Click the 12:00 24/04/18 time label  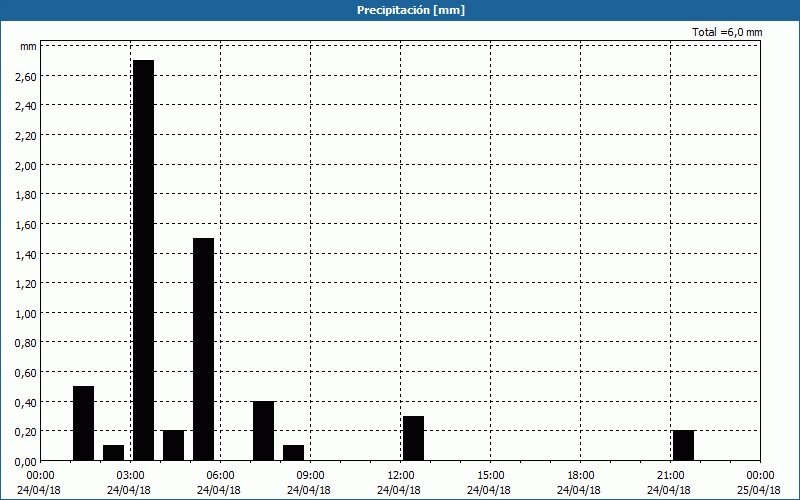click(x=399, y=483)
